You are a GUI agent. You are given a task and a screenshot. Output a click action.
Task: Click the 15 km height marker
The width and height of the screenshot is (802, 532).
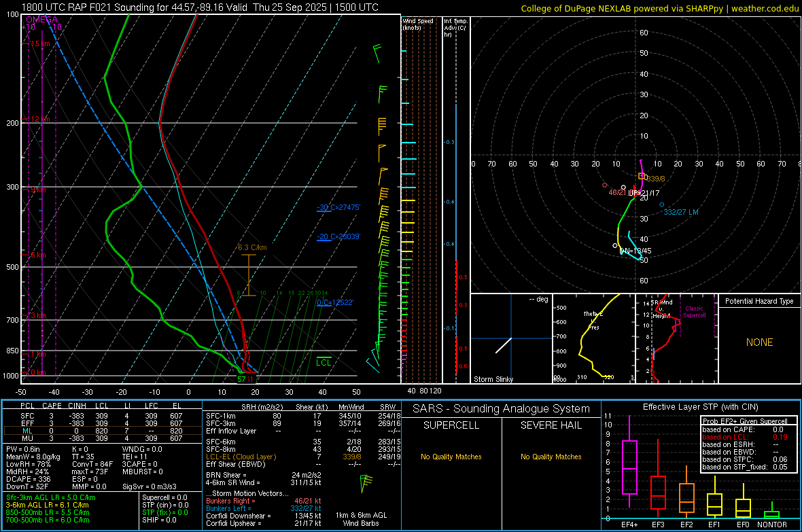point(40,43)
